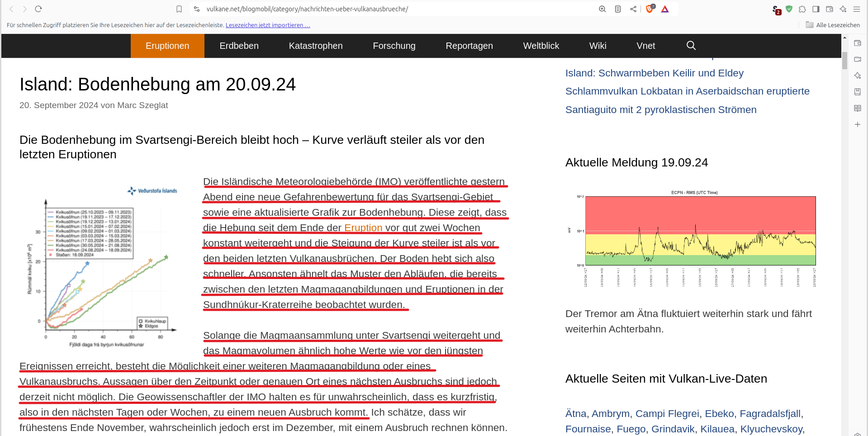Click heading 'Aktuelle Meldung 19.09.24'

pyautogui.click(x=636, y=163)
